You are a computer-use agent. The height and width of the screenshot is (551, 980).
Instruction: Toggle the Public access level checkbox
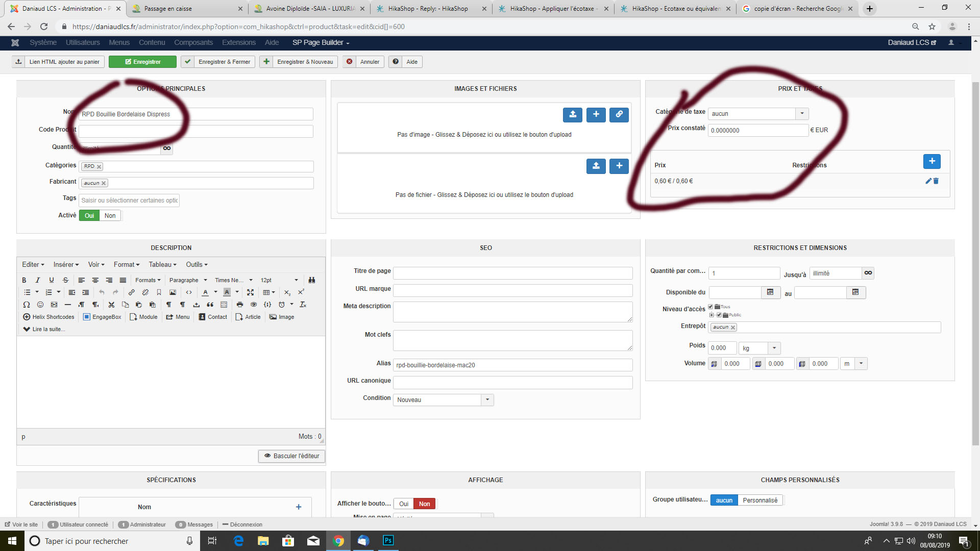719,315
